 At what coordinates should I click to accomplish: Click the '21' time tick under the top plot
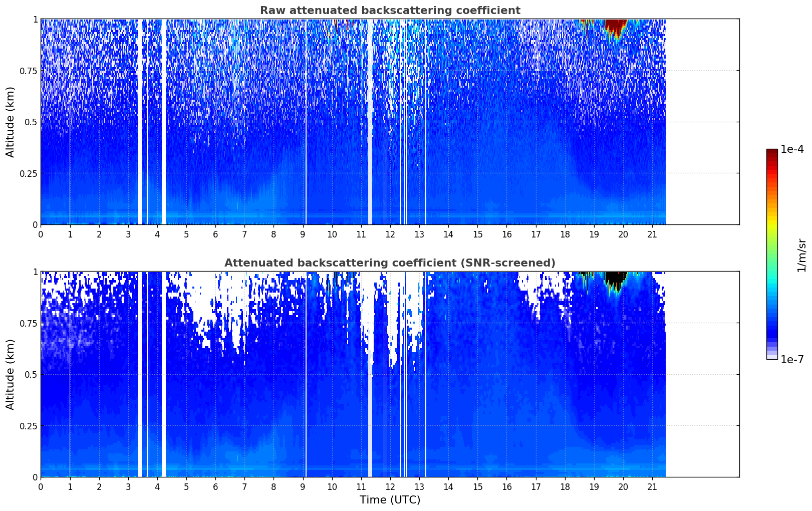tap(652, 234)
